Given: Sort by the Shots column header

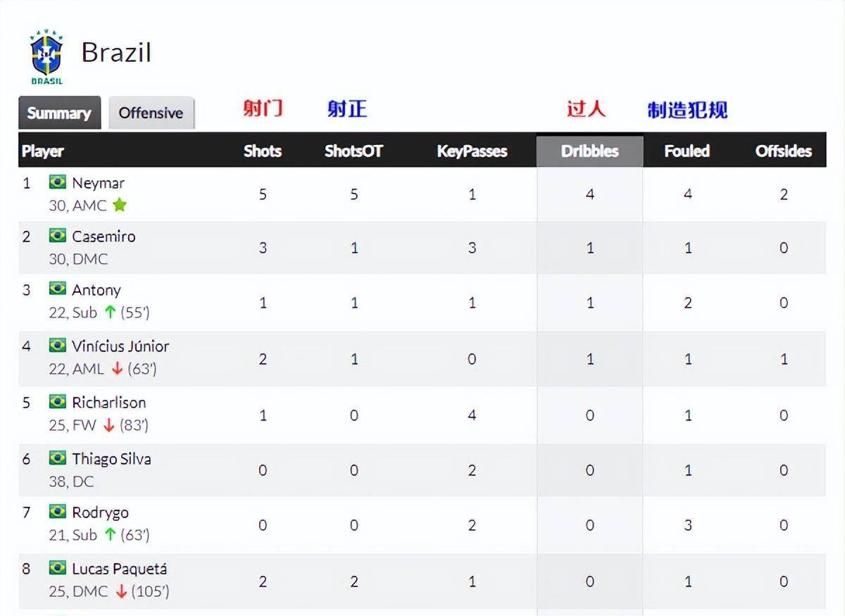Looking at the screenshot, I should coord(263,151).
